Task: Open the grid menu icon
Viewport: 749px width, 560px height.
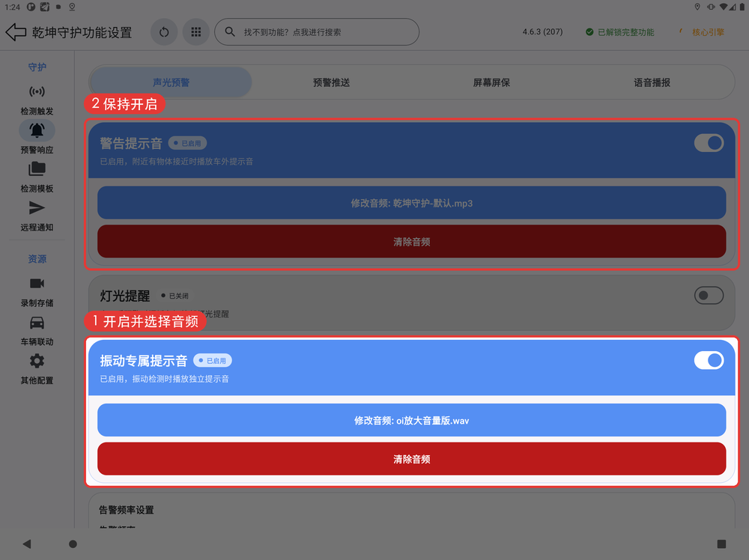Action: (195, 32)
